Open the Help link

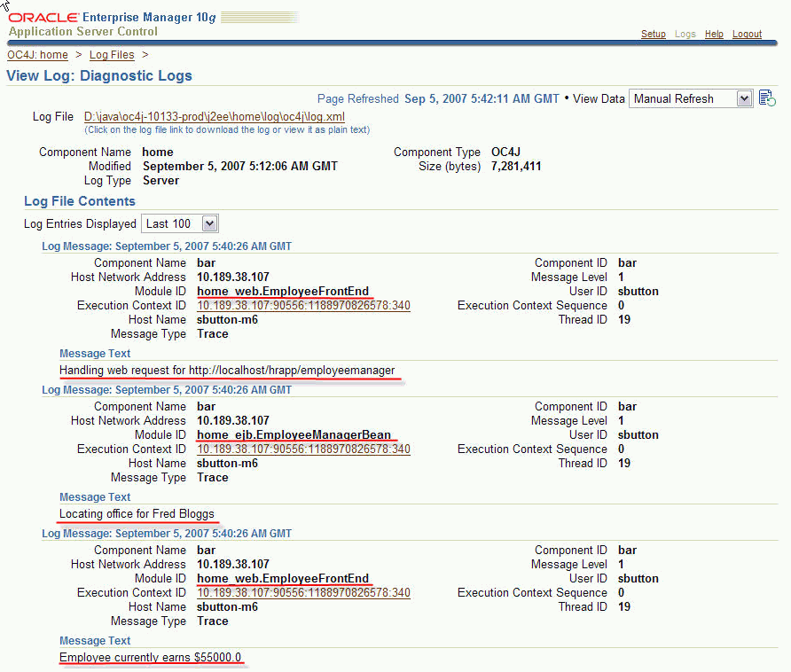click(x=714, y=34)
